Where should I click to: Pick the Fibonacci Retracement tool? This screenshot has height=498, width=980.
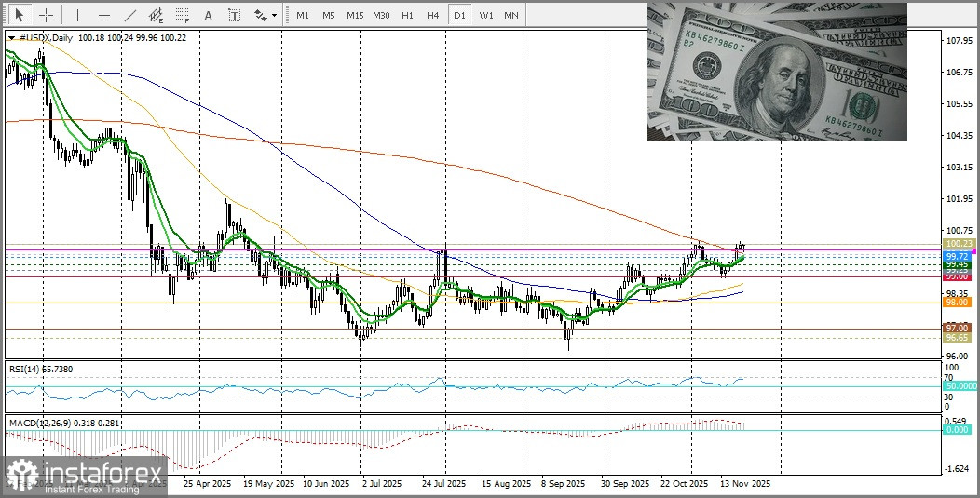click(183, 14)
